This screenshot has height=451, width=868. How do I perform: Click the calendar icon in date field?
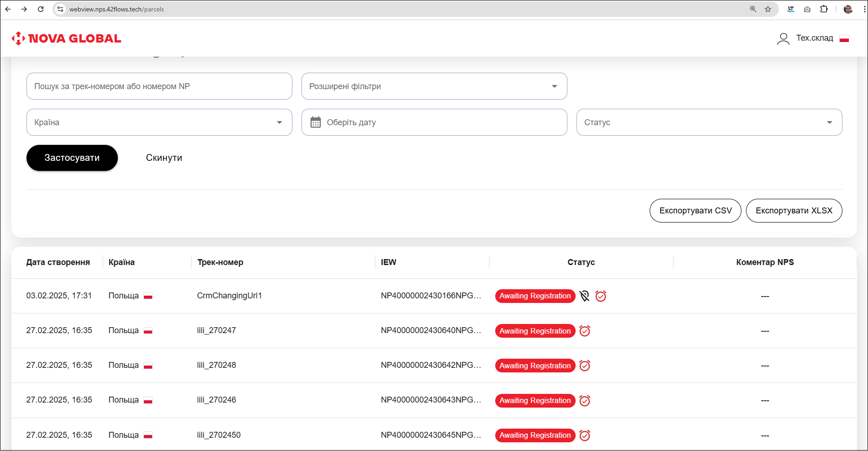316,122
